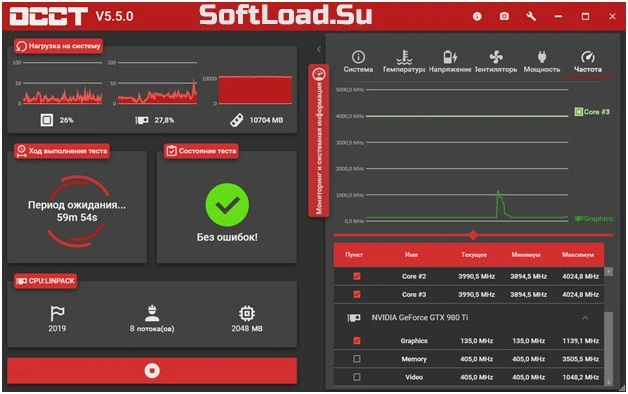
Task: Click the Минимум column header
Action: click(x=526, y=255)
